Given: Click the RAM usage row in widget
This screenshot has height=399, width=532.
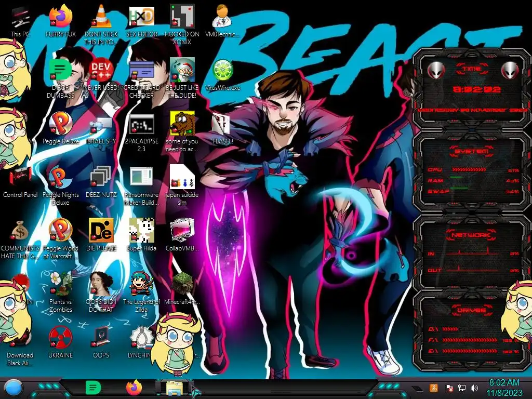Looking at the screenshot, I should tap(473, 180).
